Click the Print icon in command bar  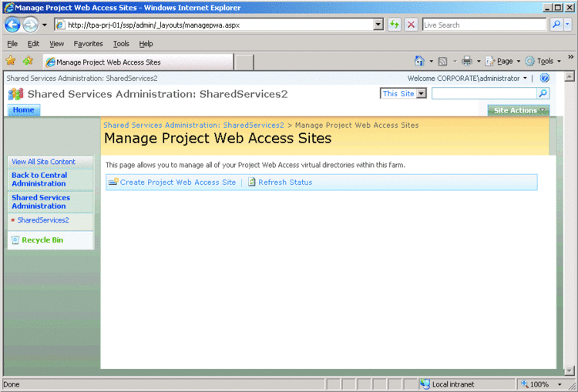pos(467,61)
